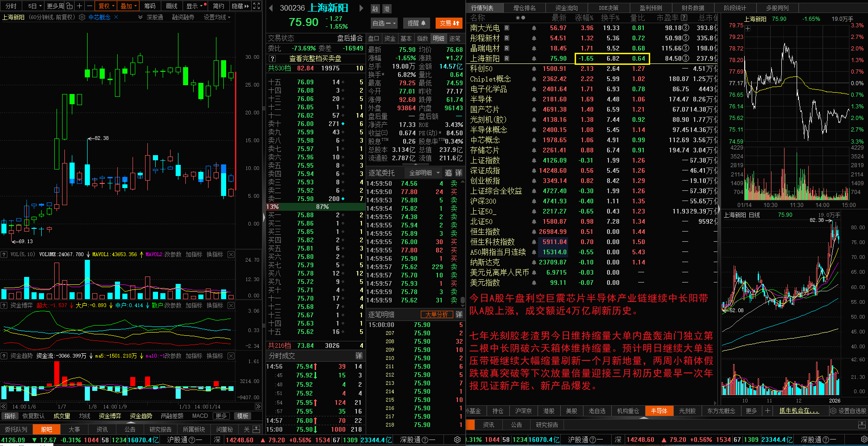The width and height of the screenshot is (868, 446).
Task: Switch to 逐笔 tab
Action: click(x=455, y=38)
